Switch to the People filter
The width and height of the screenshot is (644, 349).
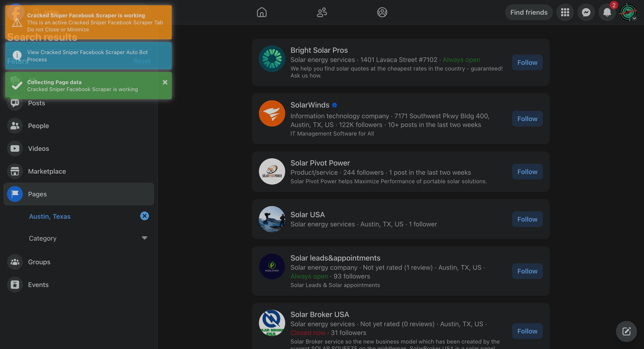[x=39, y=126]
